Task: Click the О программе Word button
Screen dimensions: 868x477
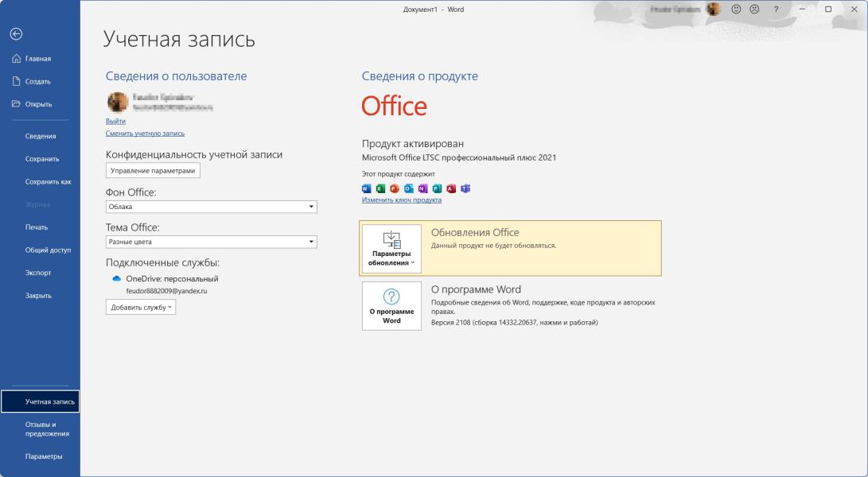Action: pos(391,306)
